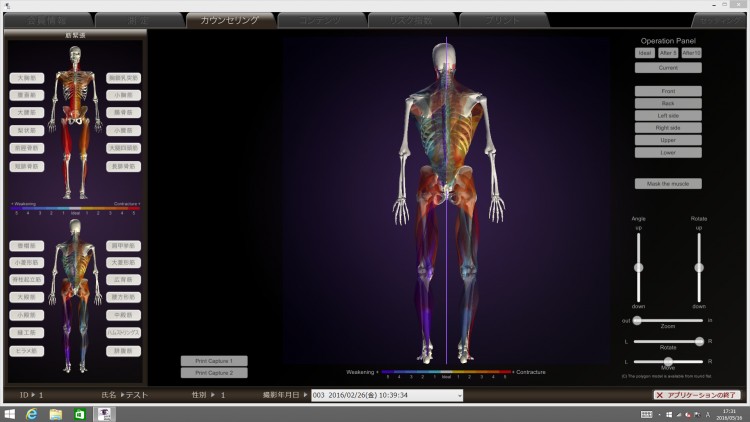The width and height of the screenshot is (750, 422).
Task: Switch to the After10 projection
Action: pyautogui.click(x=691, y=53)
